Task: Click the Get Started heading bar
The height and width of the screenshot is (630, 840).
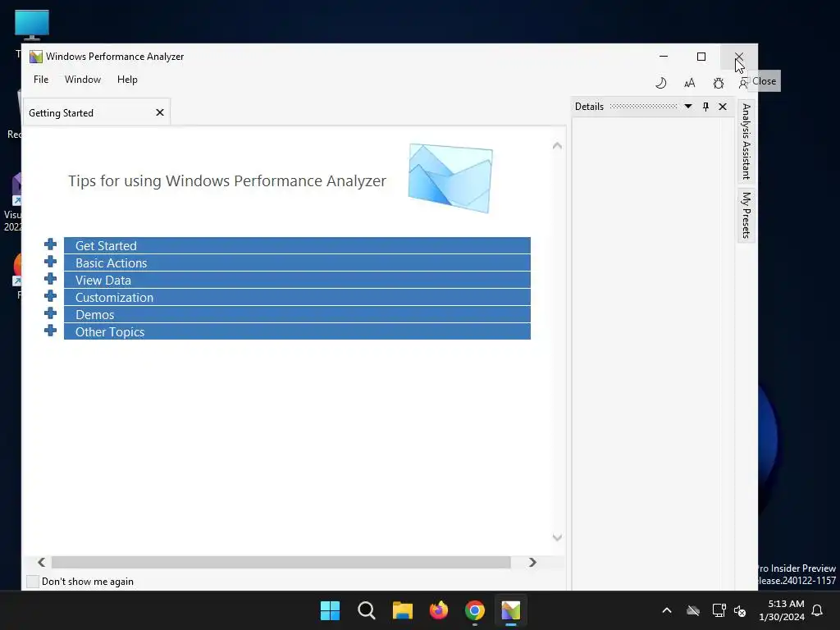Action: point(297,245)
